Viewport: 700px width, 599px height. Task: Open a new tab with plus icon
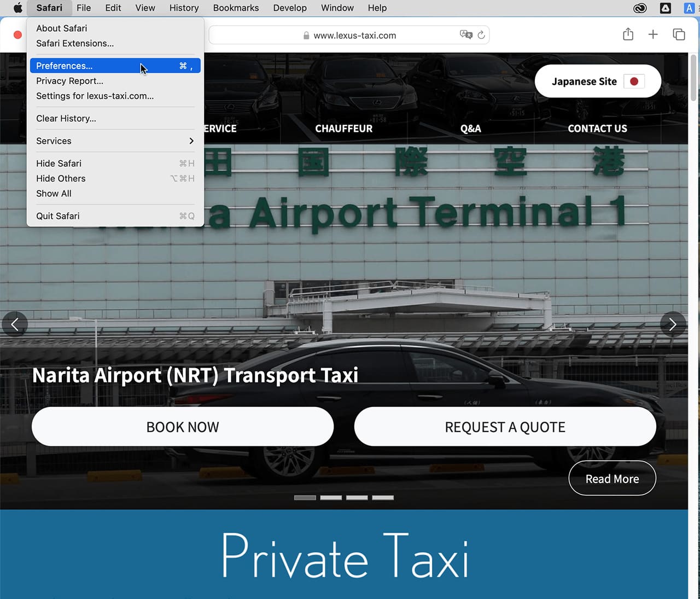[653, 34]
